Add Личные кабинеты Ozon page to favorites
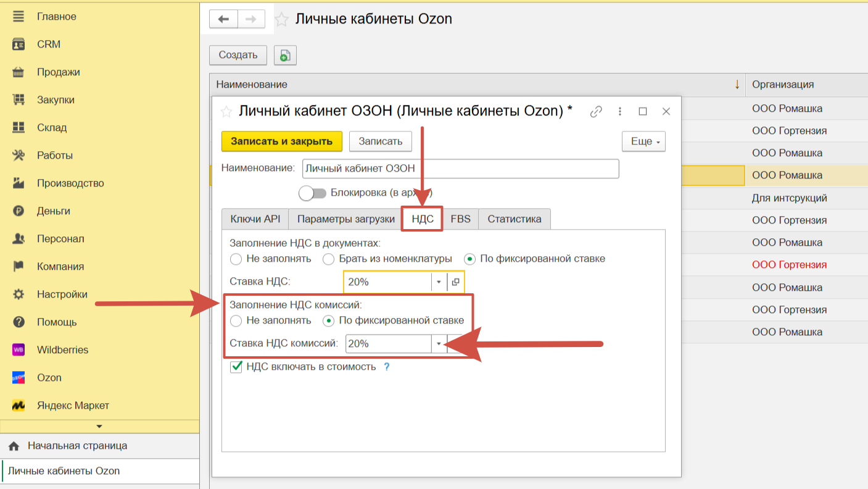Image resolution: width=868 pixels, height=489 pixels. [x=281, y=20]
